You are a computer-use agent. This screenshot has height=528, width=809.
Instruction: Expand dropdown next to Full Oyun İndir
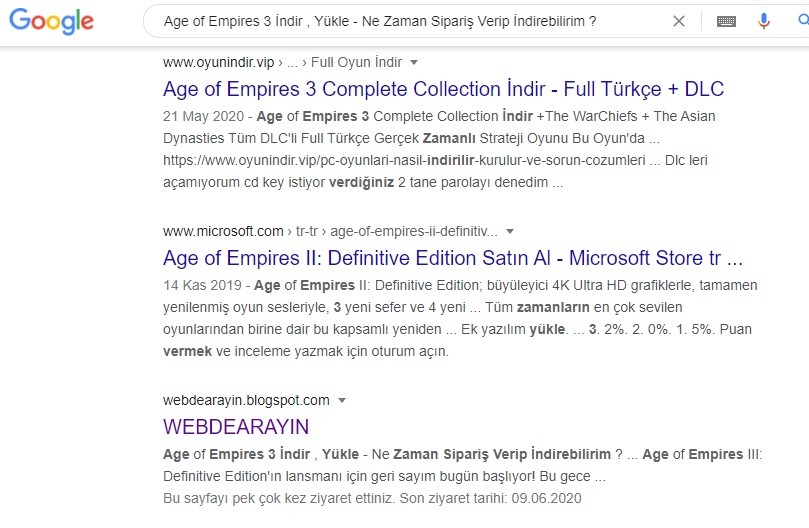(414, 62)
